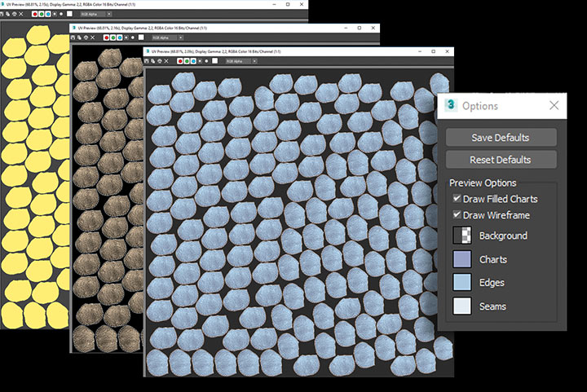The image size is (587, 392).
Task: Uncheck Draw Wireframe option
Action: pos(457,215)
